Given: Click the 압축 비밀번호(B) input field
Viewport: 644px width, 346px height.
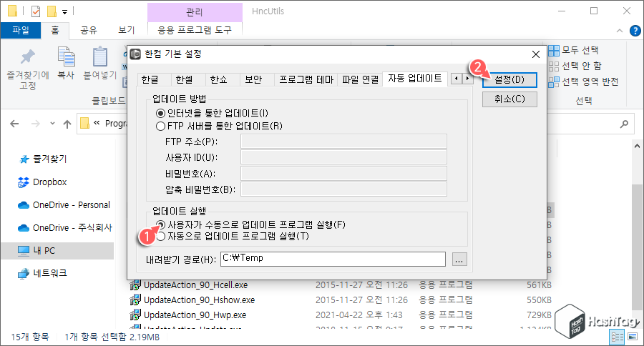Looking at the screenshot, I should coord(343,189).
